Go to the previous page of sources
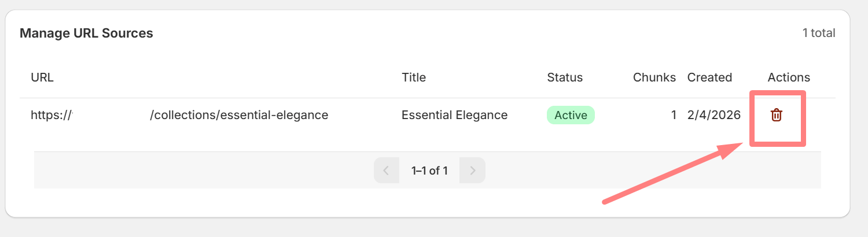Image resolution: width=868 pixels, height=237 pixels. click(x=387, y=171)
